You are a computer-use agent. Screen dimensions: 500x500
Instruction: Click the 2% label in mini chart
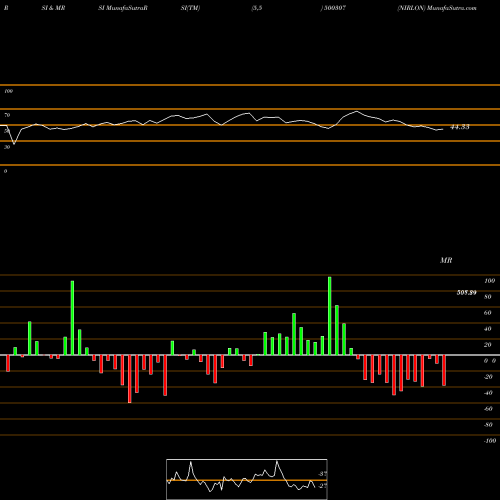pyautogui.click(x=322, y=486)
